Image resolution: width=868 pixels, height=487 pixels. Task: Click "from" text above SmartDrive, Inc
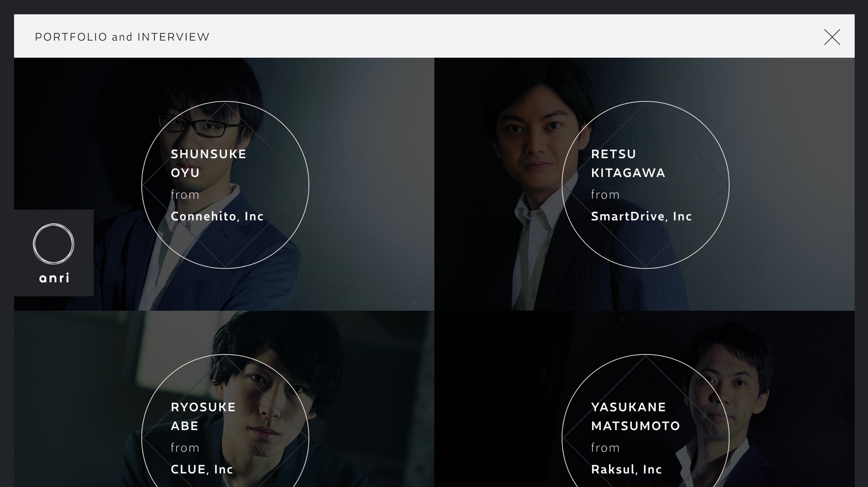click(x=605, y=195)
